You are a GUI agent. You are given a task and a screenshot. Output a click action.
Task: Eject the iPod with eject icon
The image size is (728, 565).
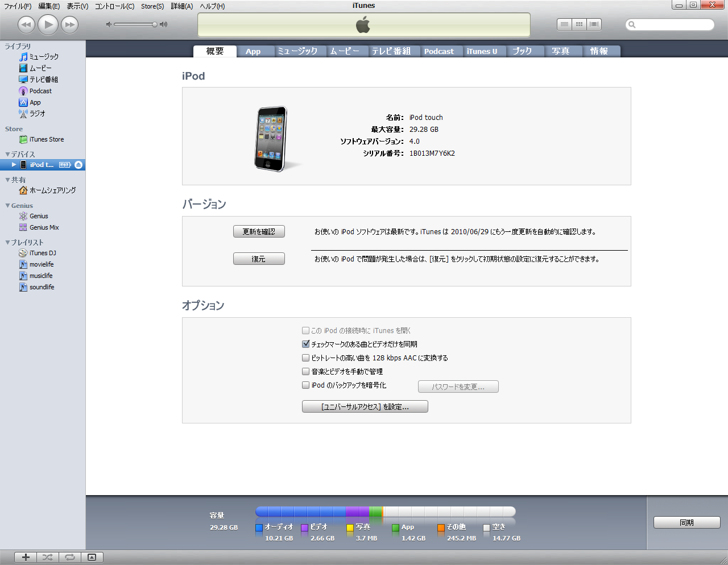click(78, 165)
